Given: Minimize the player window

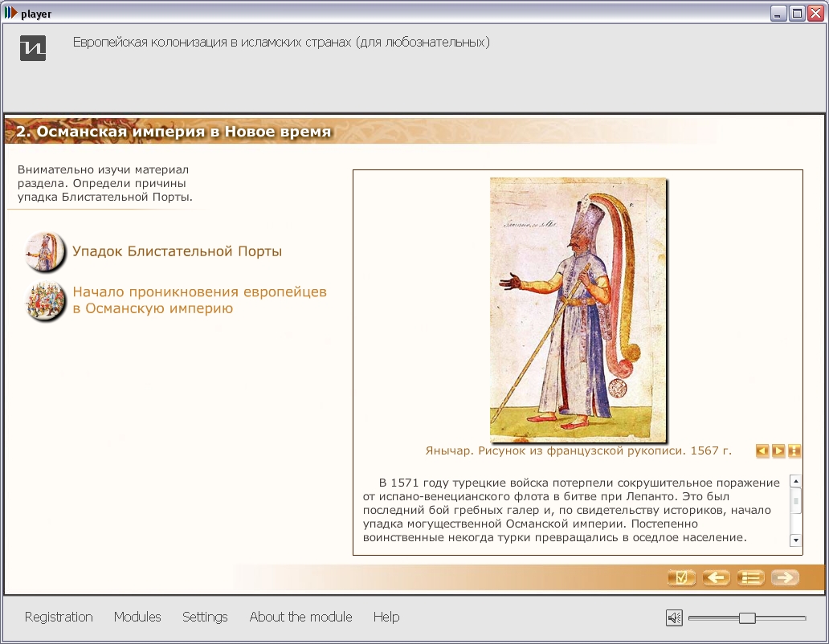Looking at the screenshot, I should click(x=778, y=13).
